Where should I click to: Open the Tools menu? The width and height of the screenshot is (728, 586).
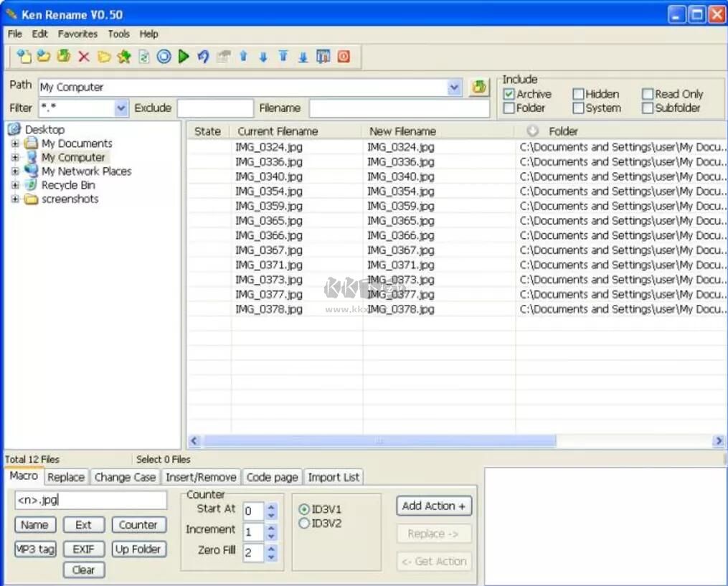click(118, 34)
